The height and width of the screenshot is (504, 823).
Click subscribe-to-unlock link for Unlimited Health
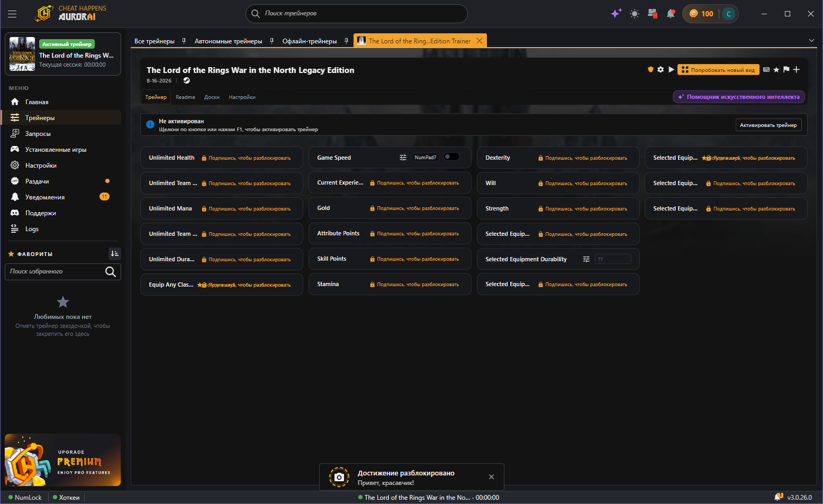[246, 158]
